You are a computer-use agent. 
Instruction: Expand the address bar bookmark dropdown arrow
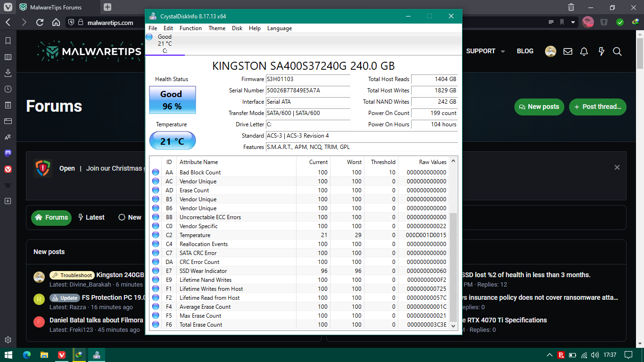[x=573, y=22]
